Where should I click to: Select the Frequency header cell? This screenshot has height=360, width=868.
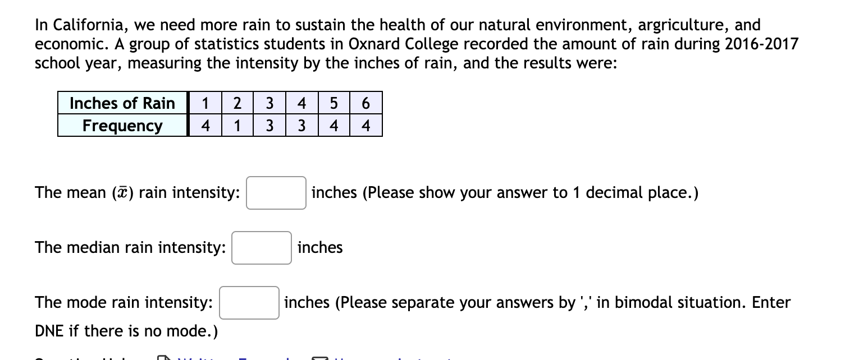122,126
